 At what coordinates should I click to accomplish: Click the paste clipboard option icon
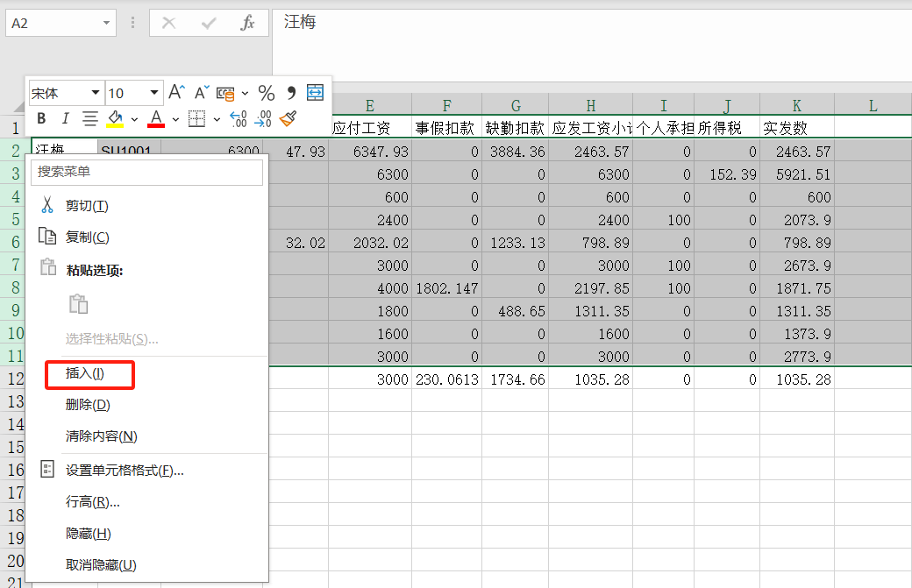pyautogui.click(x=79, y=304)
